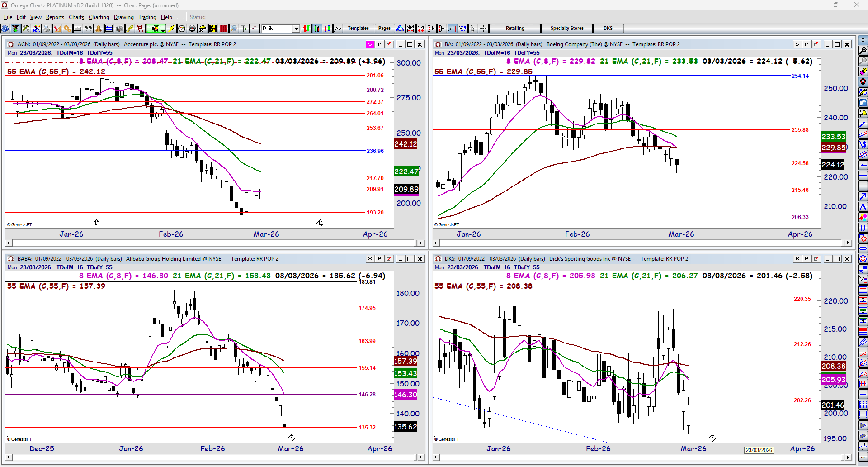Toggle the P button on ACN chart
The height and width of the screenshot is (467, 868).
(379, 44)
